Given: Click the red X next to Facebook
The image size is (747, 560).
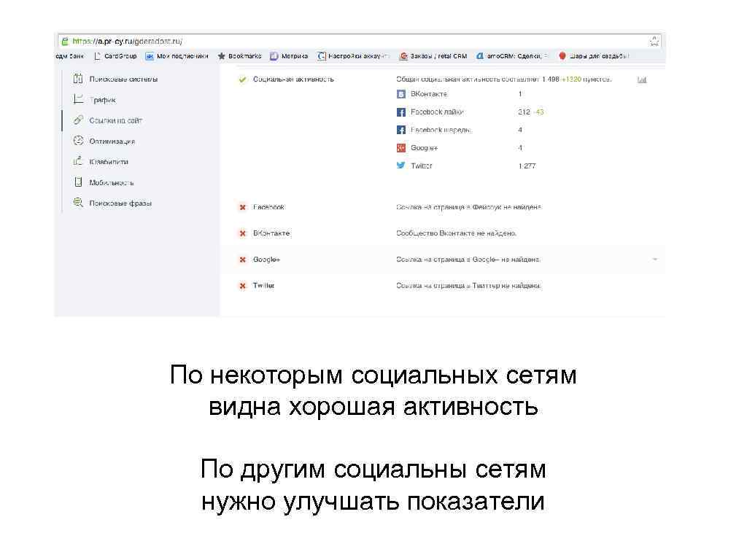Looking at the screenshot, I should [x=242, y=207].
